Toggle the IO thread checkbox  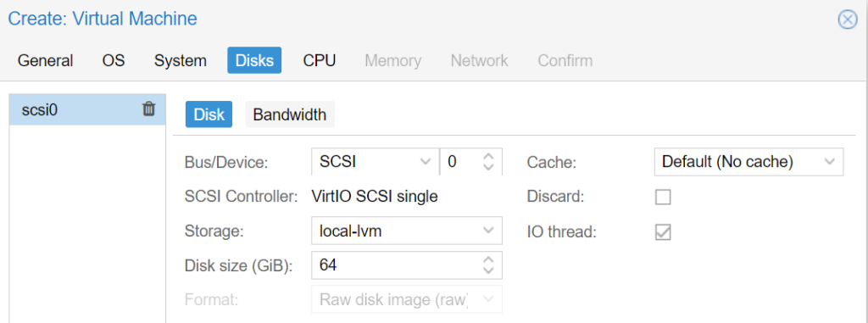pyautogui.click(x=663, y=232)
